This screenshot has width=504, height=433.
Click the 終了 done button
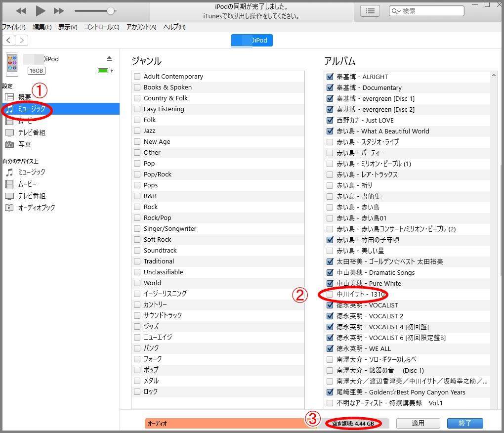coord(465,423)
